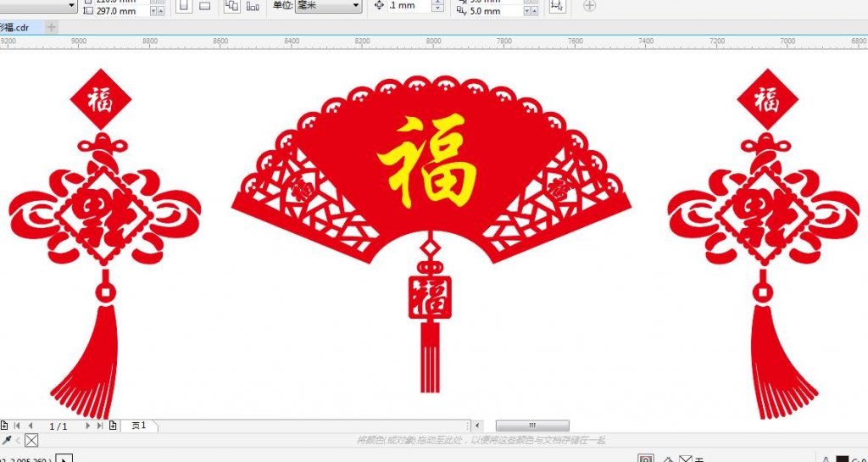The image size is (868, 462).
Task: Open new document with plus tab
Action: (x=51, y=26)
